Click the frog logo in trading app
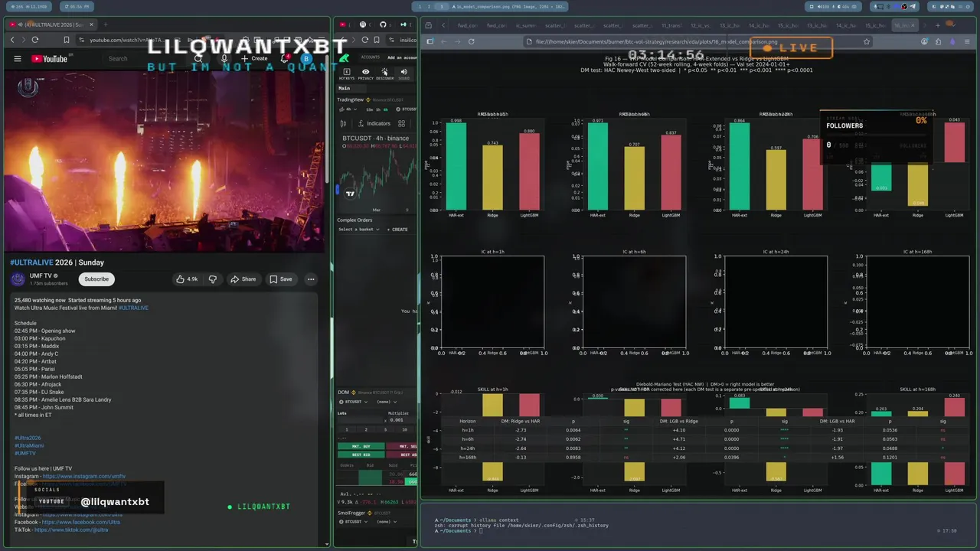This screenshot has height=551, width=980. 345,57
